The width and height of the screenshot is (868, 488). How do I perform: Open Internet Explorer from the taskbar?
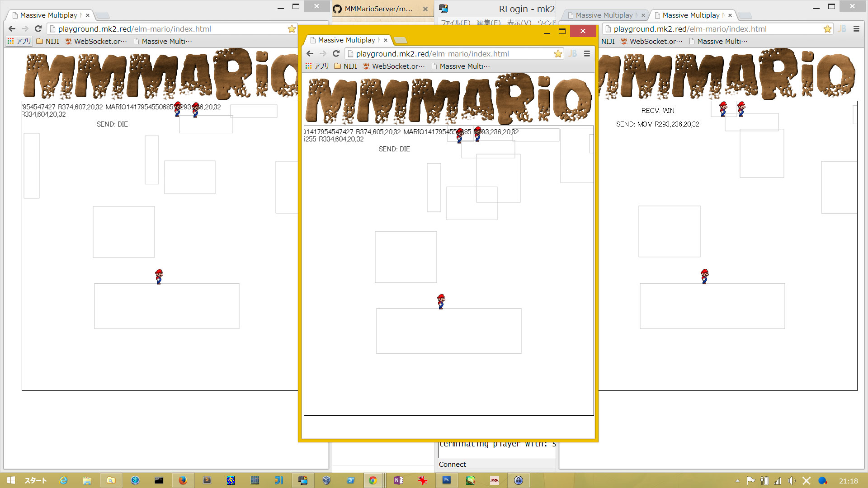(x=63, y=480)
